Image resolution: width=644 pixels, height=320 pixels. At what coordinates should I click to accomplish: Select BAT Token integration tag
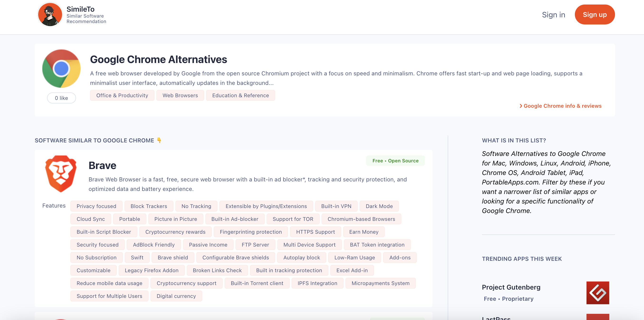point(377,245)
